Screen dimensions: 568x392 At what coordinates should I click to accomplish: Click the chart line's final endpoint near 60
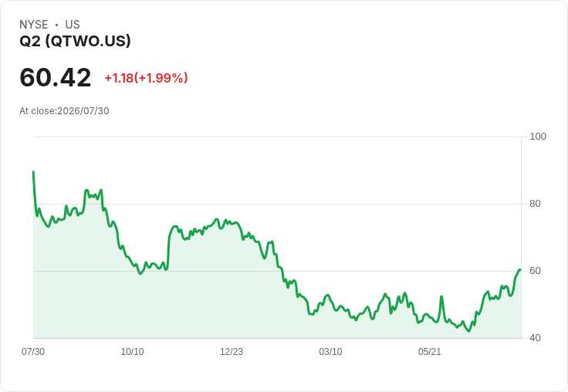coord(520,270)
